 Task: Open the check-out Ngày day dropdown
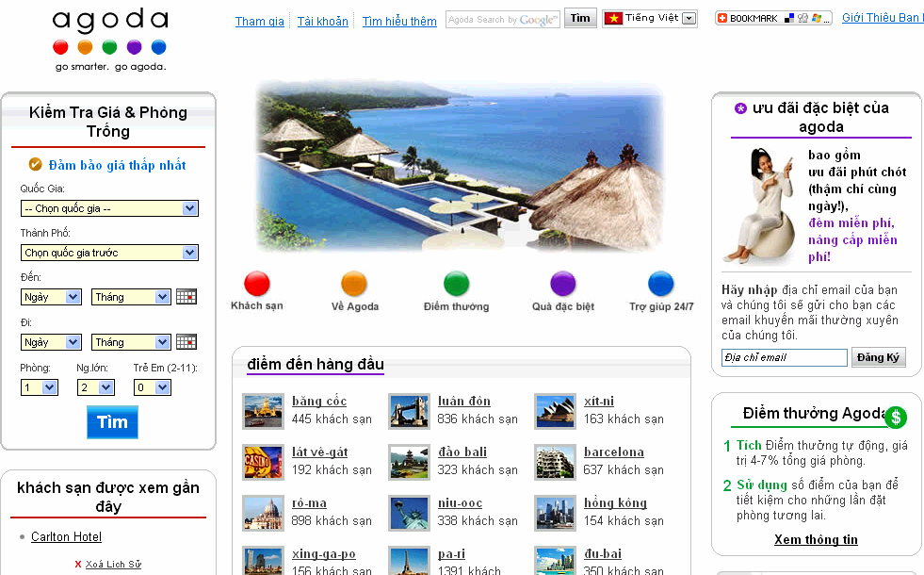[51, 342]
